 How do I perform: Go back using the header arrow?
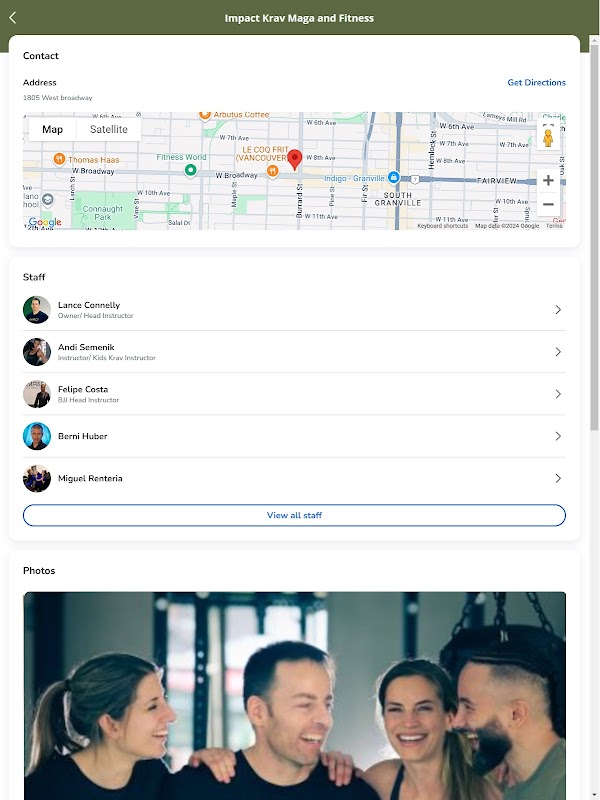[x=13, y=18]
